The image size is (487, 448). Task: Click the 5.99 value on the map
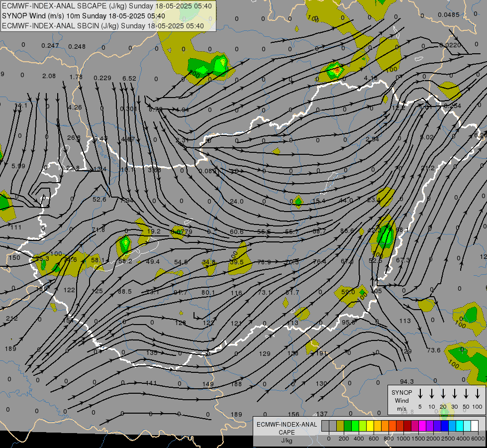click(x=18, y=166)
